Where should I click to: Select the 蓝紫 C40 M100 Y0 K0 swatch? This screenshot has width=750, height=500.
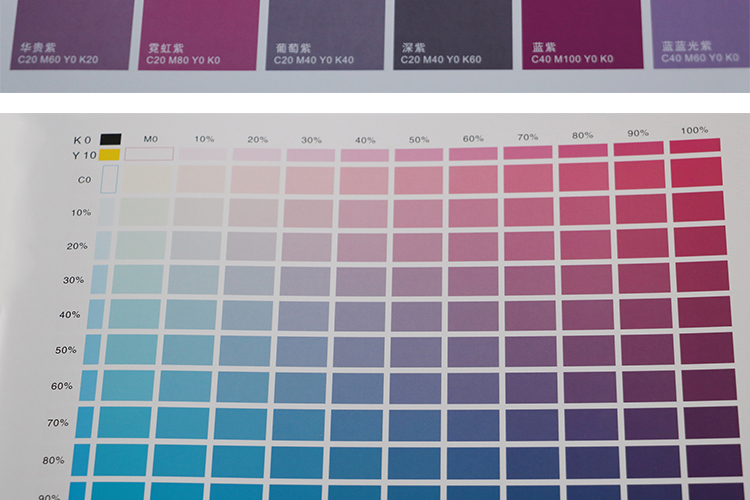click(582, 34)
